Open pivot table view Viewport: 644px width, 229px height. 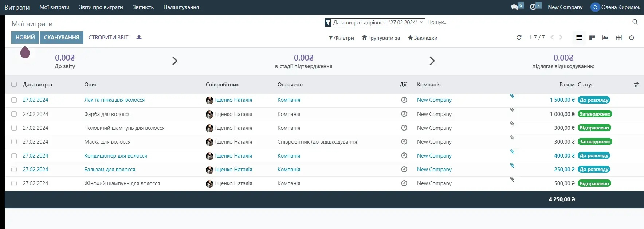[x=619, y=38]
